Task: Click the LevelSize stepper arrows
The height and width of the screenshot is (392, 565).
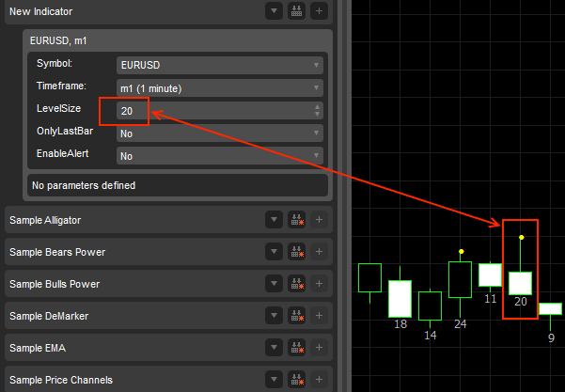Action: click(x=318, y=111)
